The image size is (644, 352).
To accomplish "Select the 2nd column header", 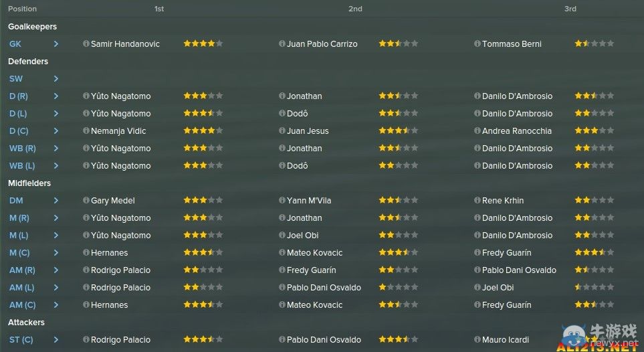I will click(355, 9).
